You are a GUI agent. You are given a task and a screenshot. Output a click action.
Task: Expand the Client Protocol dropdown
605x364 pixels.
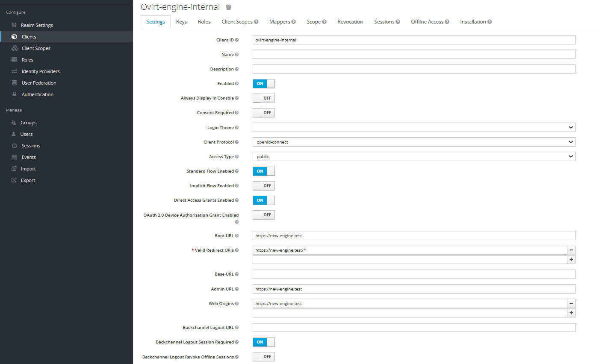click(x=413, y=142)
